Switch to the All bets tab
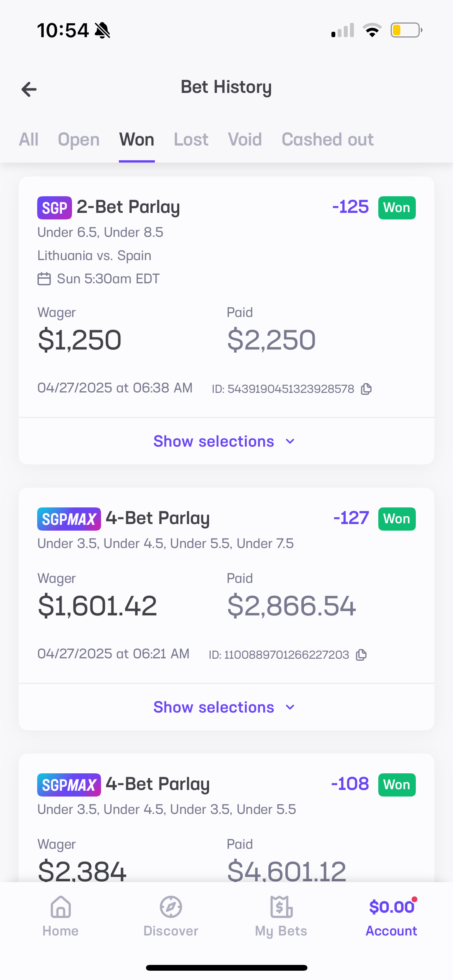453x980 pixels. pyautogui.click(x=29, y=140)
